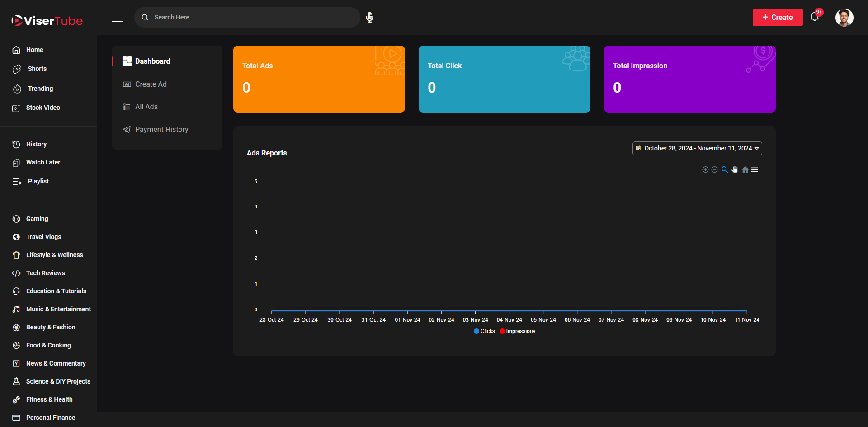Activate the selection zoom magnifier tool
Screen dimensions: 868x427
click(725, 169)
